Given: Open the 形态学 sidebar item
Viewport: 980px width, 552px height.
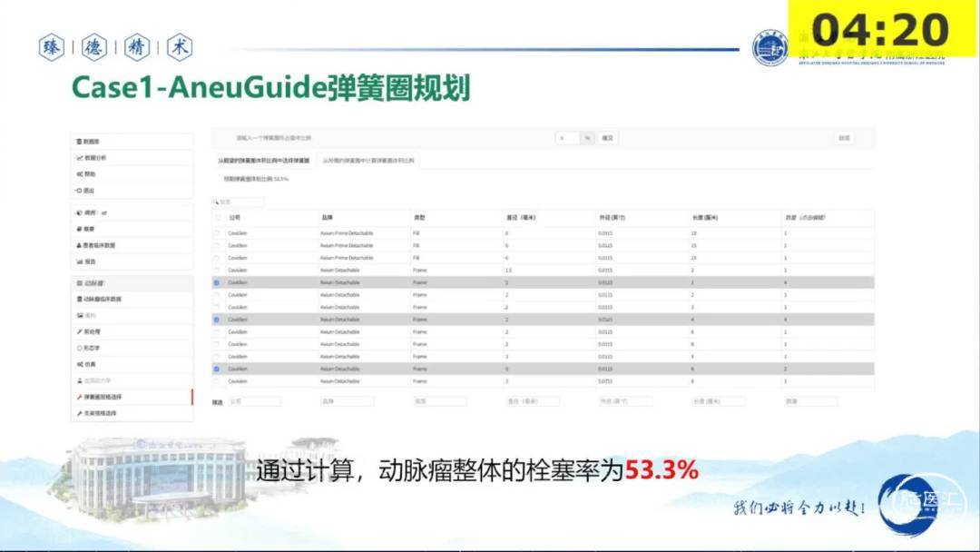Looking at the screenshot, I should (x=132, y=349).
